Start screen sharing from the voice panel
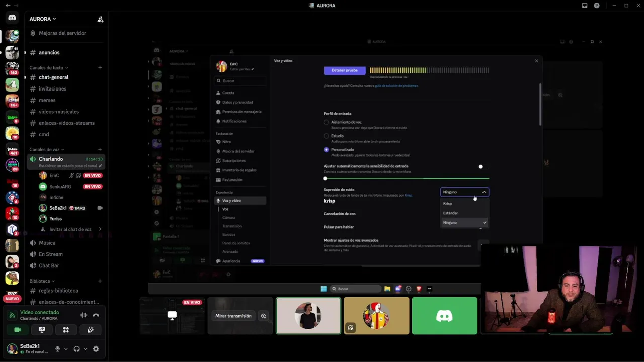The width and height of the screenshot is (644, 362). [x=42, y=330]
